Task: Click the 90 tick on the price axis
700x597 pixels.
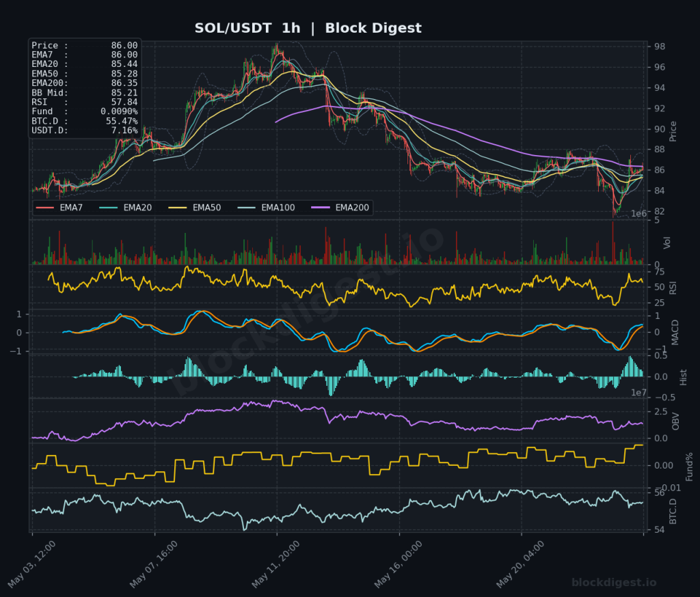Action: coord(660,129)
